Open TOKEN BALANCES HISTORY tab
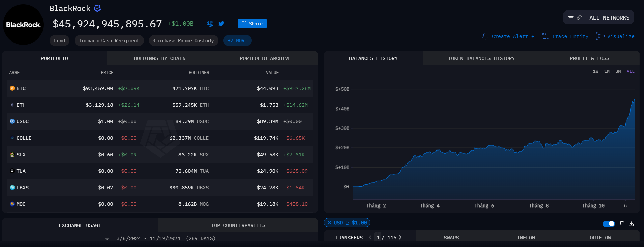The image size is (644, 247). pos(481,58)
